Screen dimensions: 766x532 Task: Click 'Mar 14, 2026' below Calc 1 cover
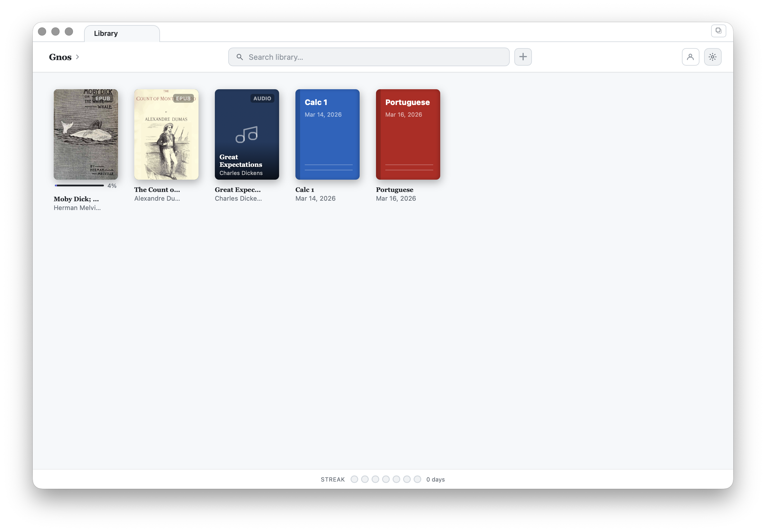click(x=315, y=198)
